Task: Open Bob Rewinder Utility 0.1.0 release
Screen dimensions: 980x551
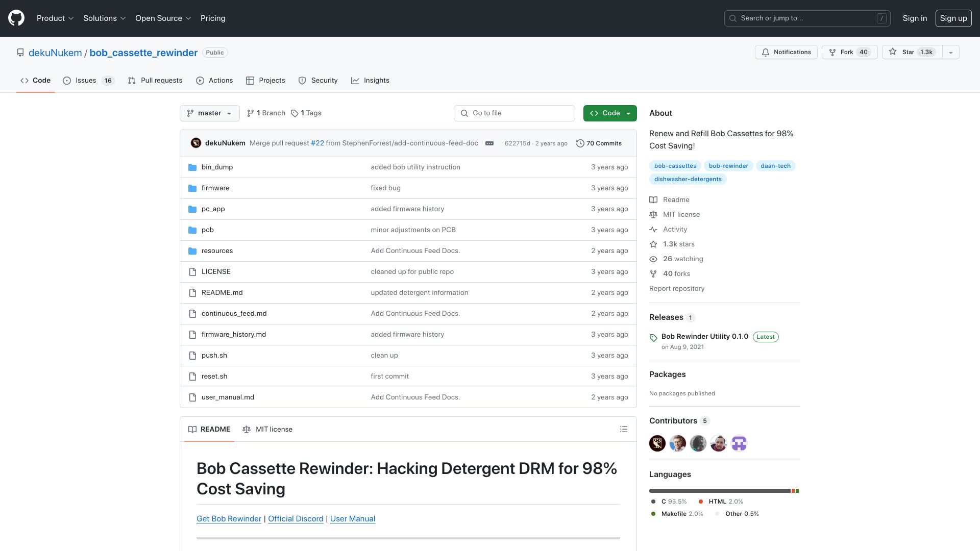Action: click(x=705, y=337)
